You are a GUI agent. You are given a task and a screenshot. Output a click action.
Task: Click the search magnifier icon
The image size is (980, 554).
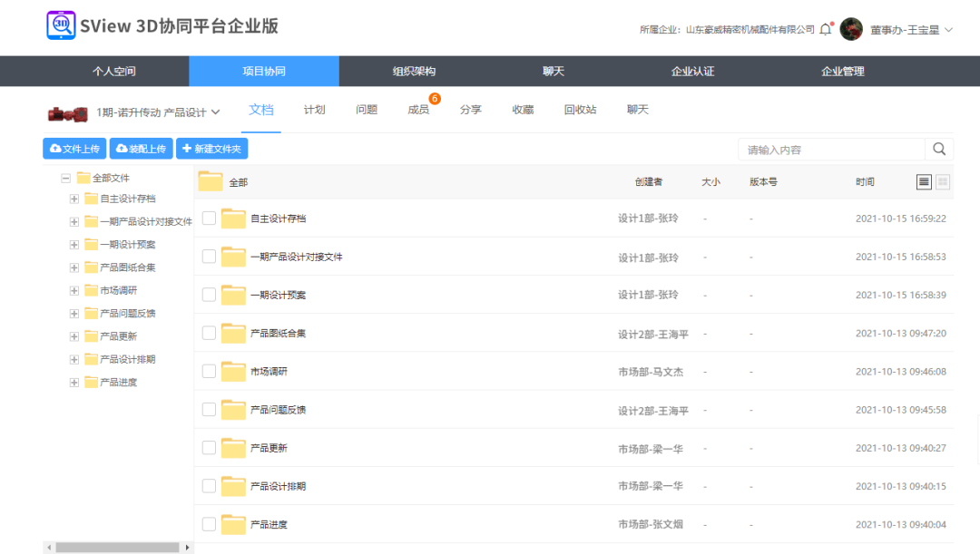pos(939,149)
